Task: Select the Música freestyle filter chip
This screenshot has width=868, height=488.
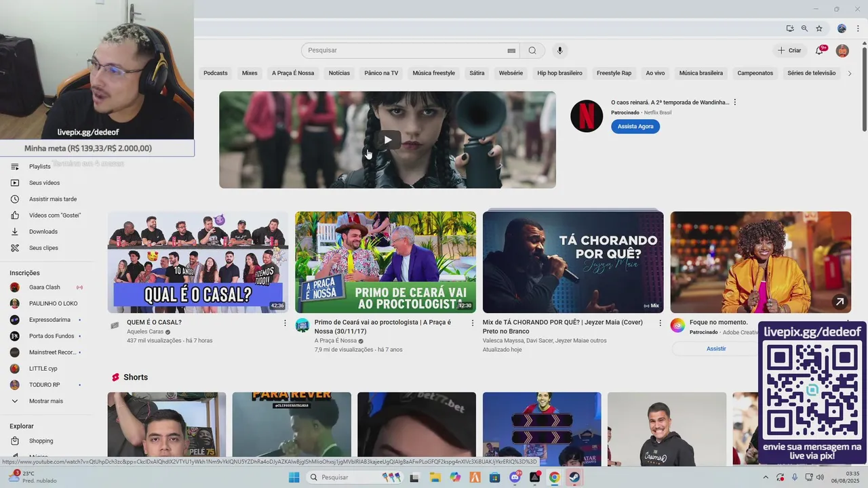Action: click(434, 73)
